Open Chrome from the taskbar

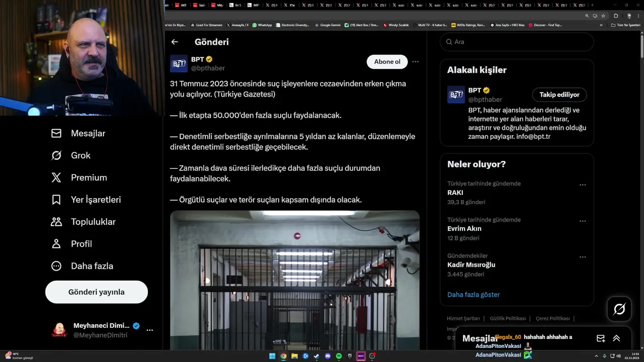pos(283,356)
